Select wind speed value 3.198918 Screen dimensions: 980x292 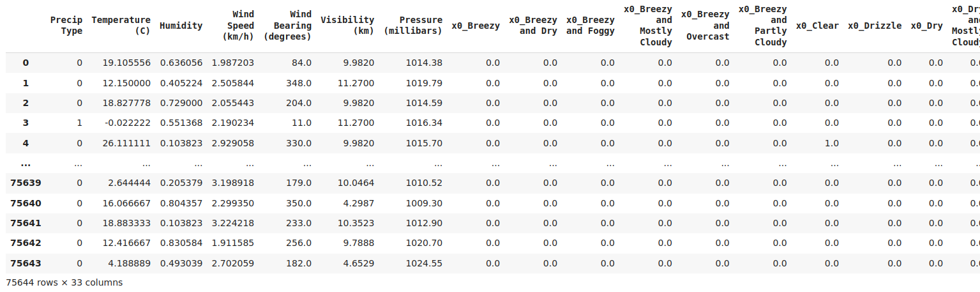[232, 183]
